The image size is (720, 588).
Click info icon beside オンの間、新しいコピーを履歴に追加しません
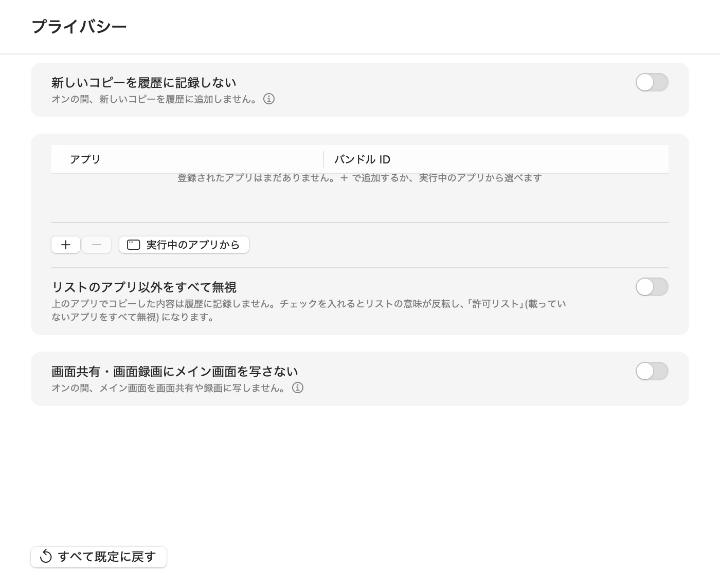pyautogui.click(x=269, y=99)
